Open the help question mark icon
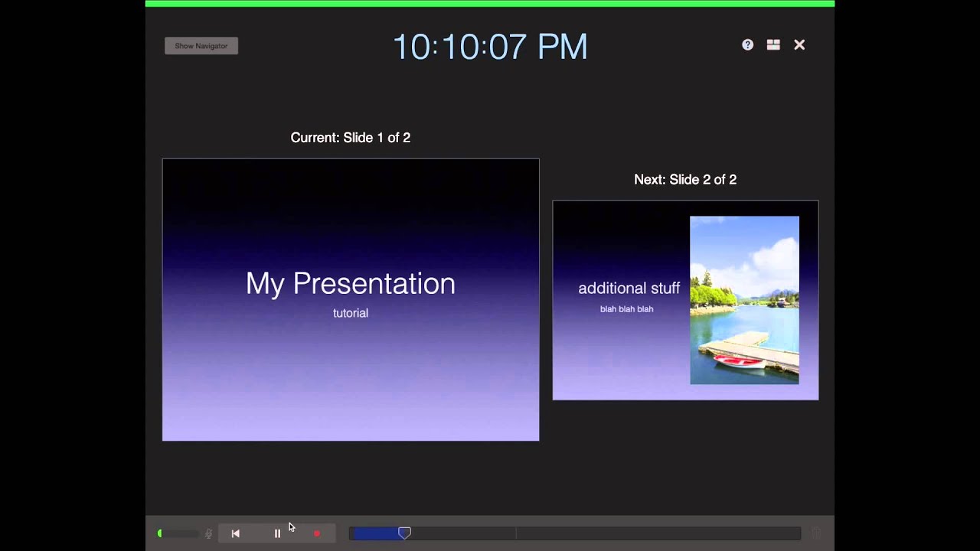This screenshot has width=980, height=551. pyautogui.click(x=747, y=45)
